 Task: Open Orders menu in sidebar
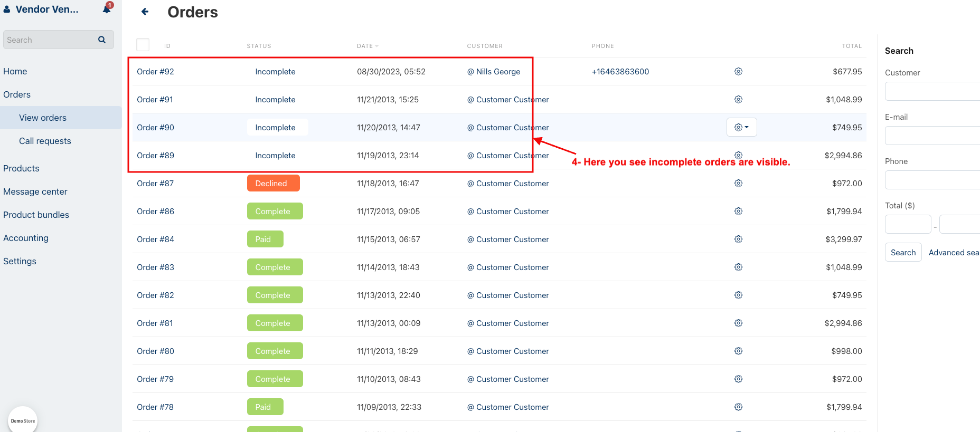coord(17,94)
